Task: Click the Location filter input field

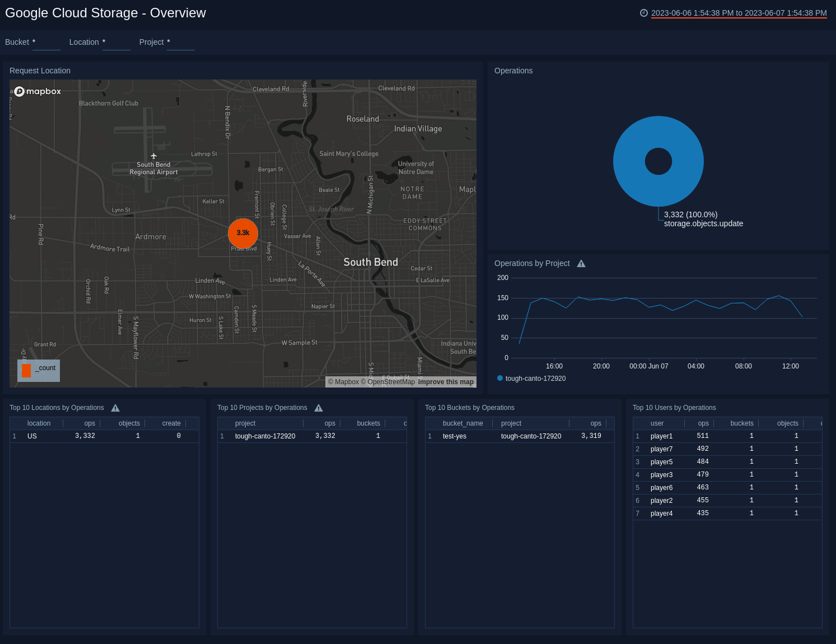Action: click(116, 43)
